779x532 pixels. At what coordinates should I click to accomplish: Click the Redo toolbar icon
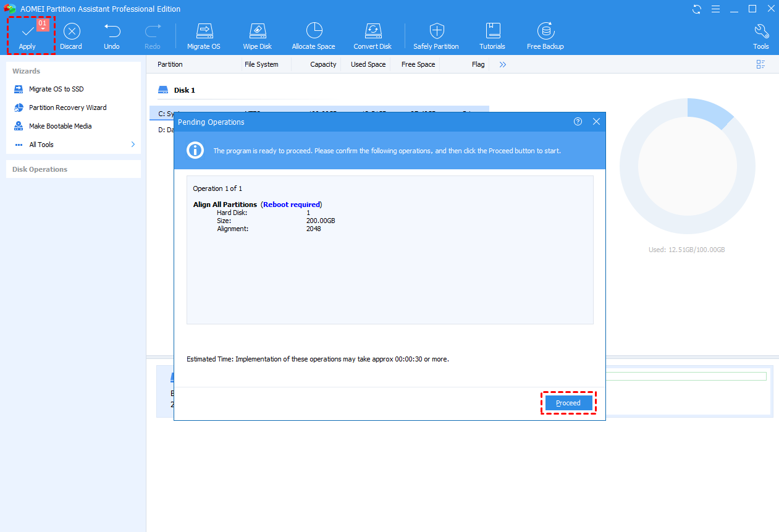[x=153, y=30]
